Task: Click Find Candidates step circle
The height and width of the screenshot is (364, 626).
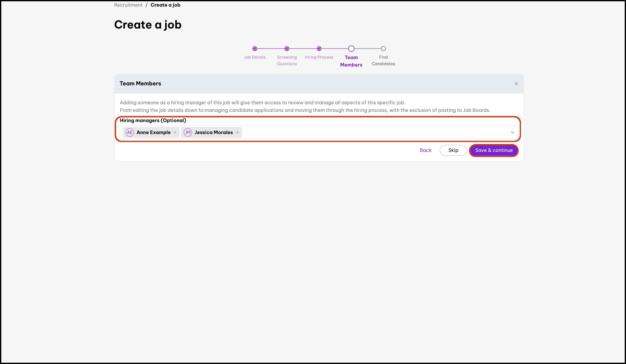Action: [x=383, y=48]
